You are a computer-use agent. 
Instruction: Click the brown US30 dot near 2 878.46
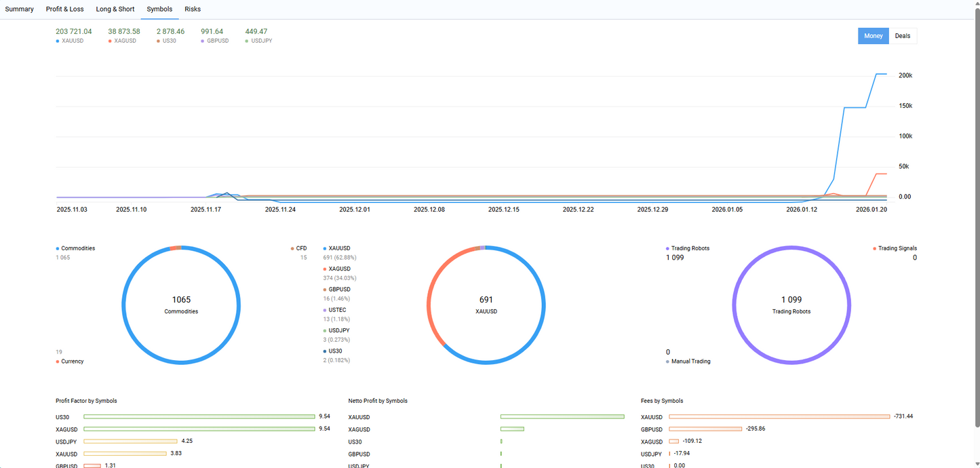[157, 41]
